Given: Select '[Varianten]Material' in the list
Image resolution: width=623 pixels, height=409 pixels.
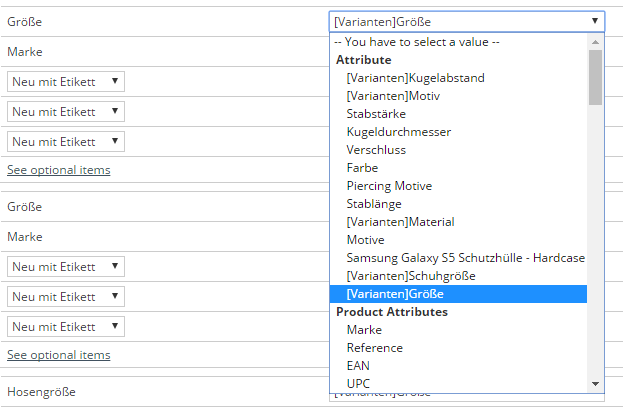Looking at the screenshot, I should coord(400,222).
